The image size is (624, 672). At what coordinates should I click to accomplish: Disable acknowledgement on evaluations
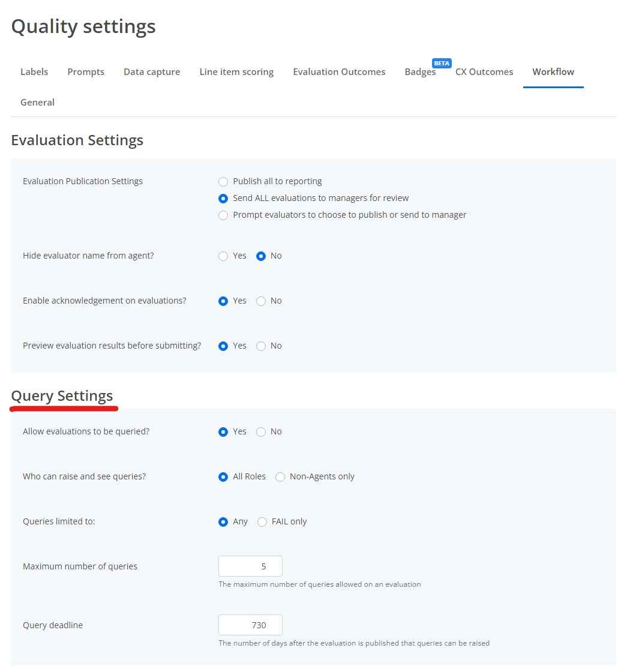coord(261,301)
